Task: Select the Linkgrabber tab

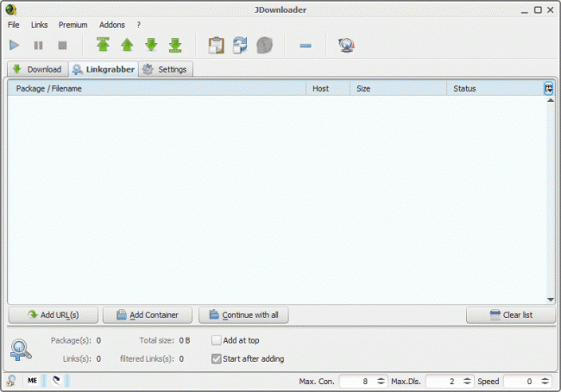Action: click(104, 69)
